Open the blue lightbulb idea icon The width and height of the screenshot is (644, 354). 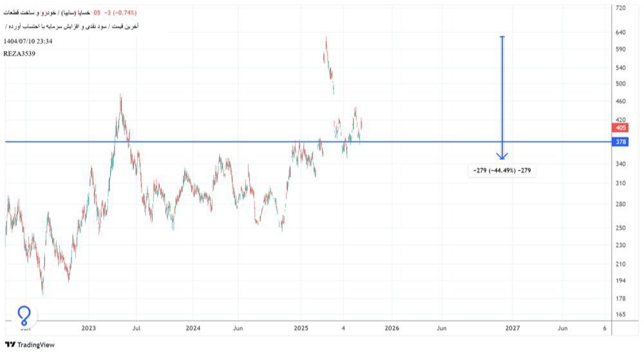tap(24, 315)
